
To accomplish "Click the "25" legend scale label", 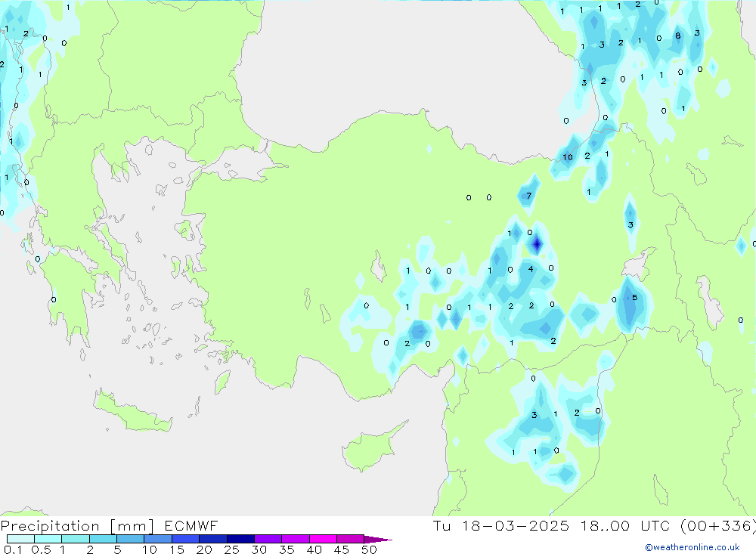I will coord(232,549).
